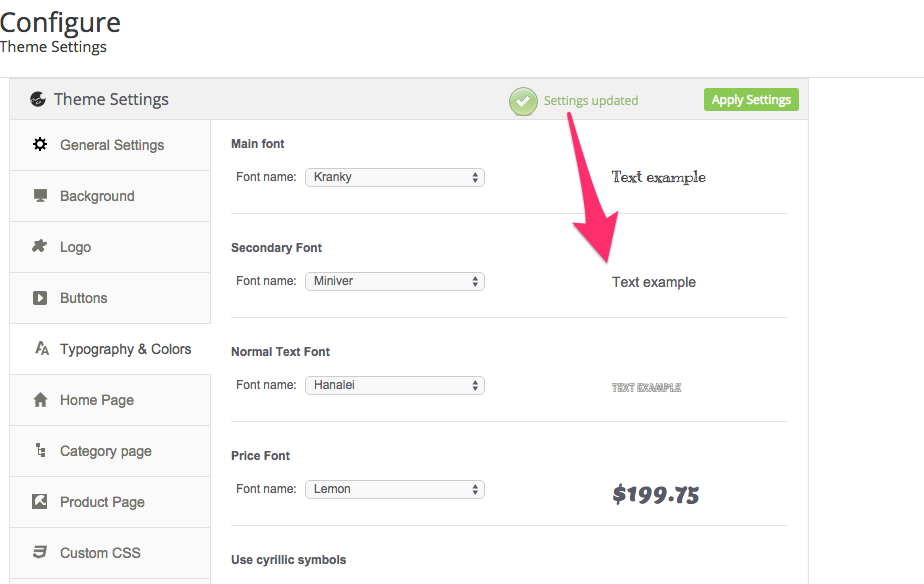Select the Typography & Colors tab
The height and width of the screenshot is (584, 924).
click(x=110, y=349)
